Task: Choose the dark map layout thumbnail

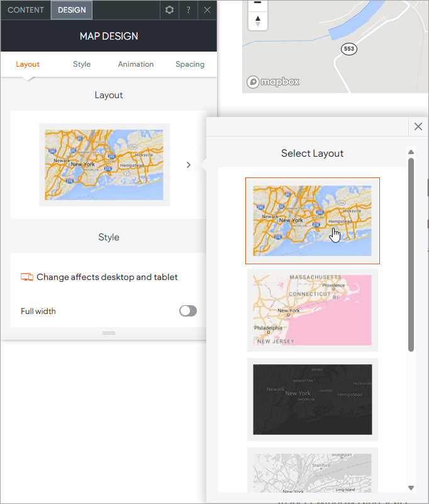Action: pos(313,399)
